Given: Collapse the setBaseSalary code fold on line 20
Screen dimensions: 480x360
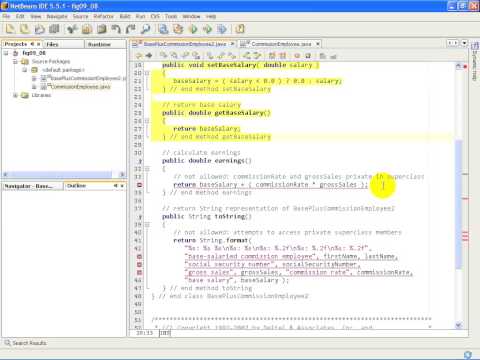Looking at the screenshot, I should [147, 73].
